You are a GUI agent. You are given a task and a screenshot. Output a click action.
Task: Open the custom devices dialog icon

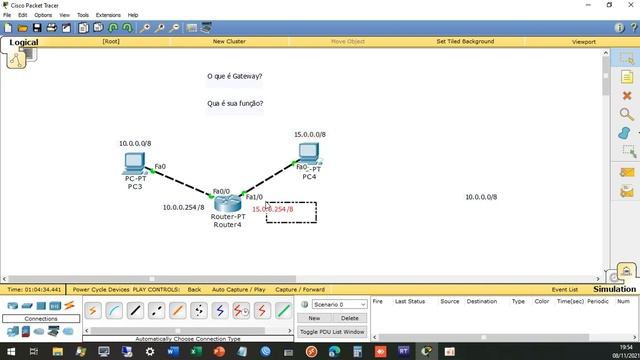point(206,28)
